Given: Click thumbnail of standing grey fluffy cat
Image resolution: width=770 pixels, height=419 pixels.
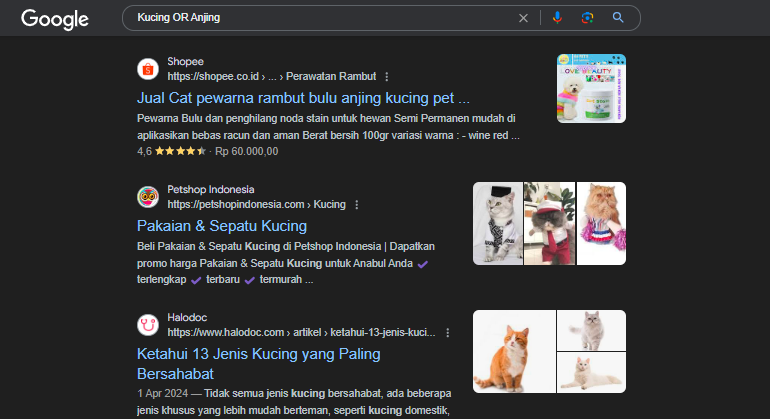Looking at the screenshot, I should tap(591, 330).
